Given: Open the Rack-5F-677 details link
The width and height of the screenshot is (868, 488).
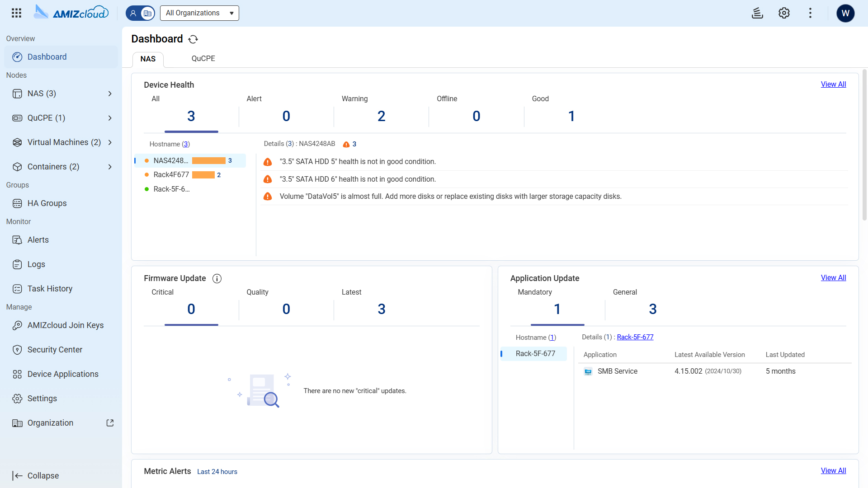Looking at the screenshot, I should click(635, 337).
